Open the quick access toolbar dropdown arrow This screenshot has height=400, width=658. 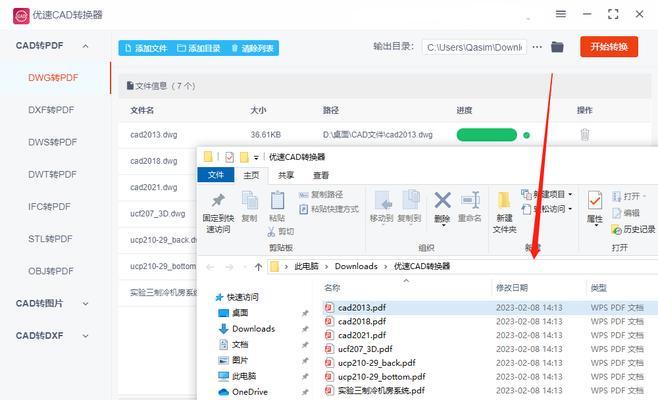256,158
